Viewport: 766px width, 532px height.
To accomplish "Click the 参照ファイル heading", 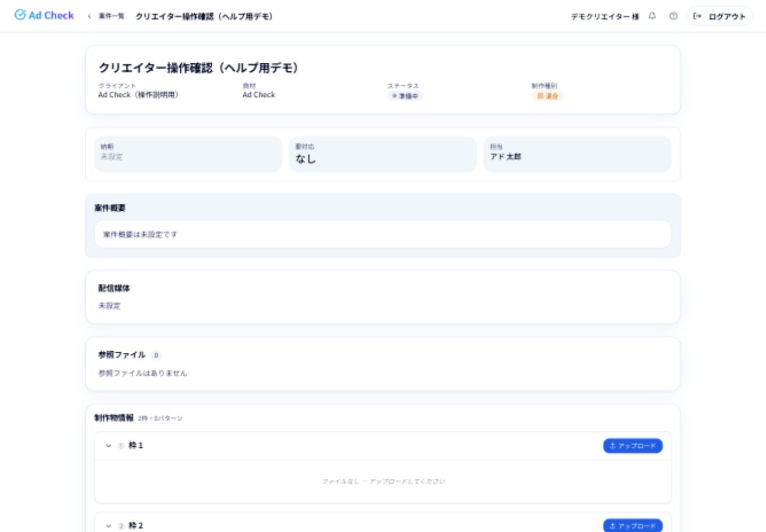I will tap(122, 355).
